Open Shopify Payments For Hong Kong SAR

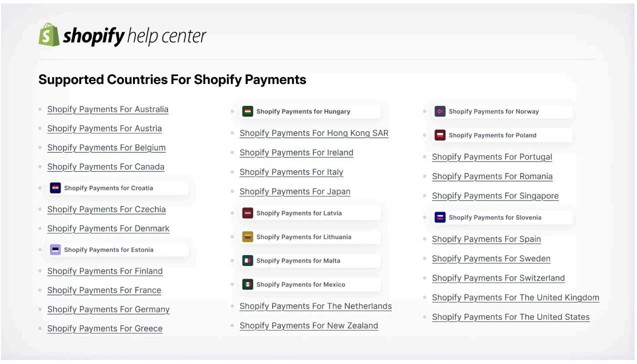[x=313, y=133]
